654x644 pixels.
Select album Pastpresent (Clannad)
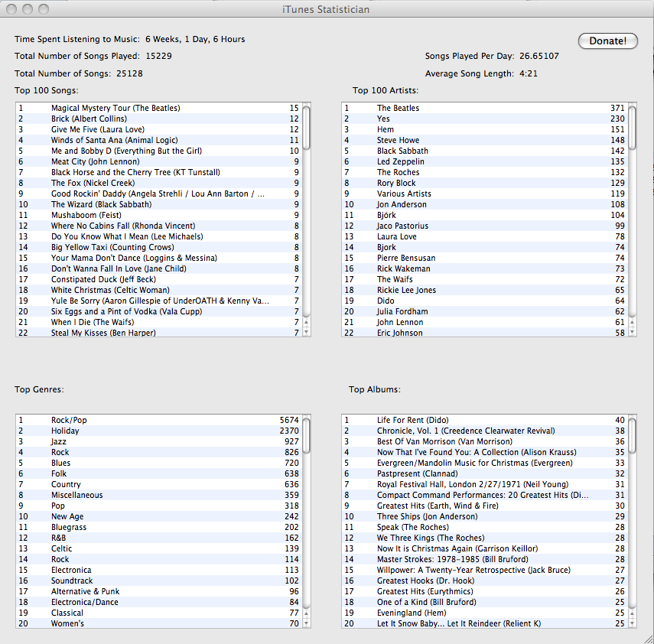click(x=485, y=473)
